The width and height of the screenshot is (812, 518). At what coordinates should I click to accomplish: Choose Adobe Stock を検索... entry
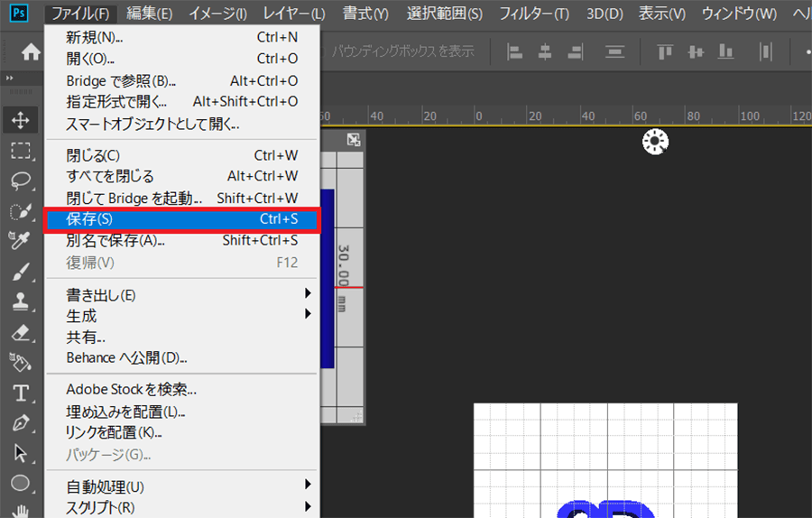point(181,389)
